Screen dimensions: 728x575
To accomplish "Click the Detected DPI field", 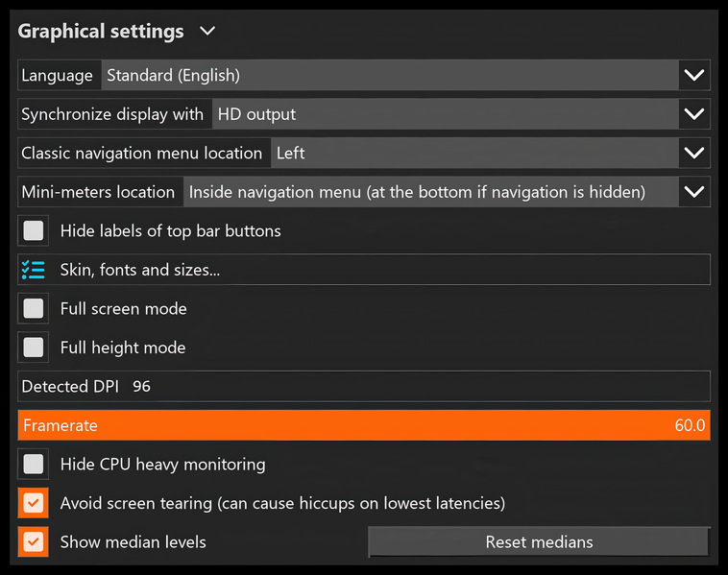I will point(364,386).
